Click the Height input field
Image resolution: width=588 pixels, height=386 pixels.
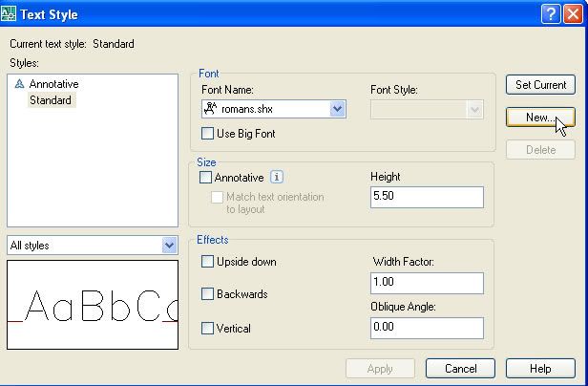pyautogui.click(x=426, y=197)
